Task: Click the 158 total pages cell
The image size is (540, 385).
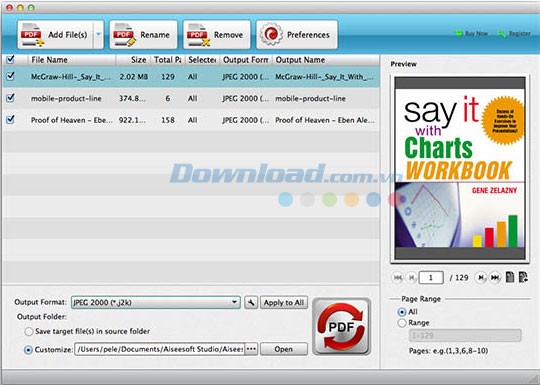Action: 168,120
